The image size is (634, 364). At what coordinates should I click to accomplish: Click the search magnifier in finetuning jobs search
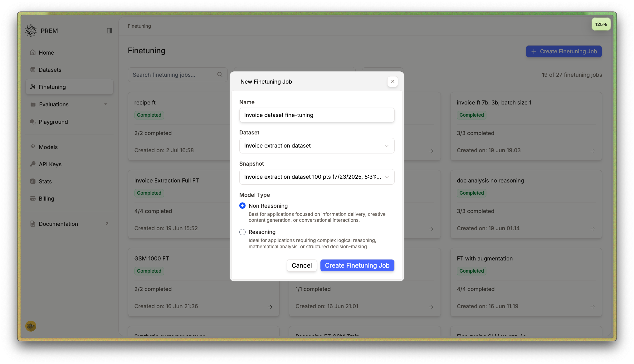[220, 75]
